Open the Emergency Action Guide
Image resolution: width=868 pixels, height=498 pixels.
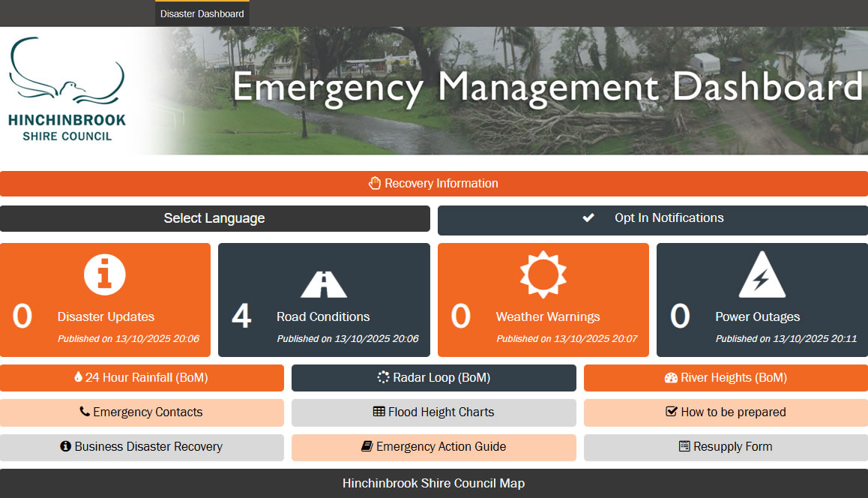tap(433, 447)
